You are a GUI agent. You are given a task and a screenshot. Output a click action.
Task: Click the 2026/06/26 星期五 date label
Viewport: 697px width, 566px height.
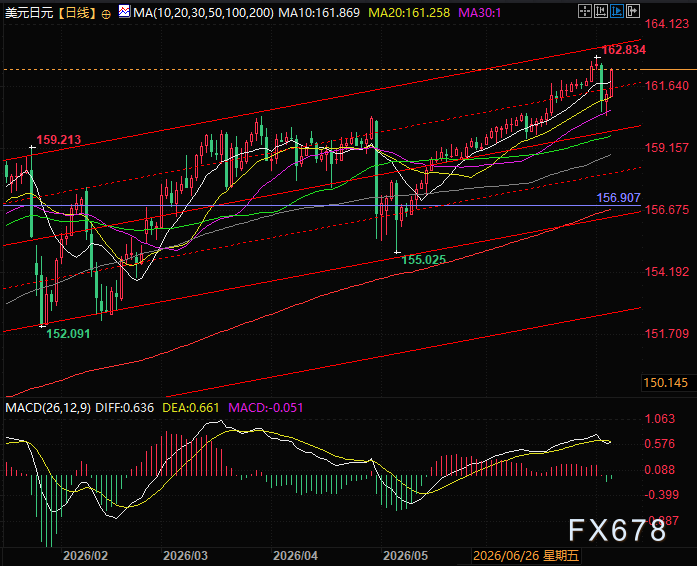click(x=526, y=555)
